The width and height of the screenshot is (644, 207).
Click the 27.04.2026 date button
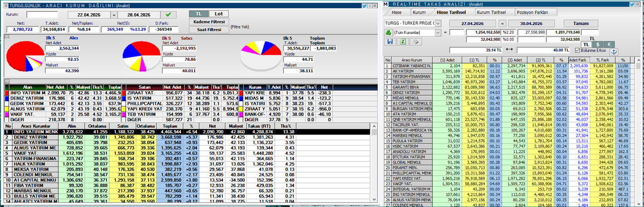(x=473, y=24)
